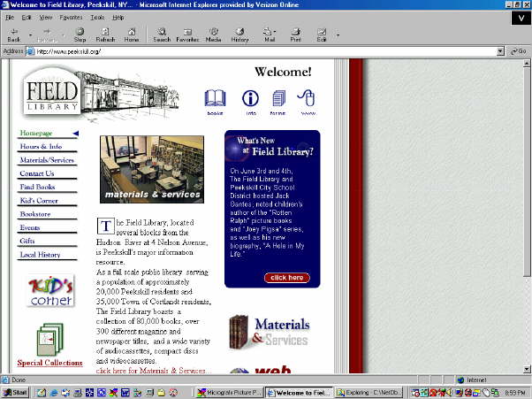Click the Welcome to Field taskbar button
Screen dimensions: 532x399
point(300,392)
